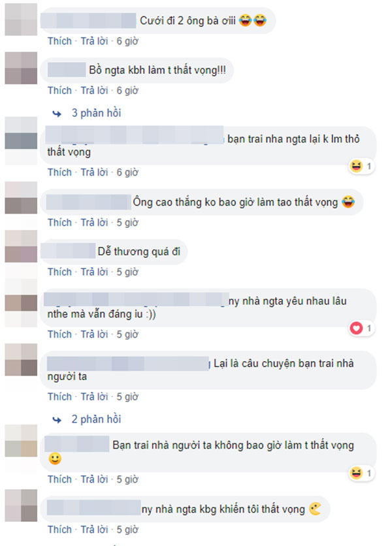The height and width of the screenshot is (546, 392).
Task: Reply to "ny nhà ngta kbg khiến tôi" comment
Action: [95, 530]
